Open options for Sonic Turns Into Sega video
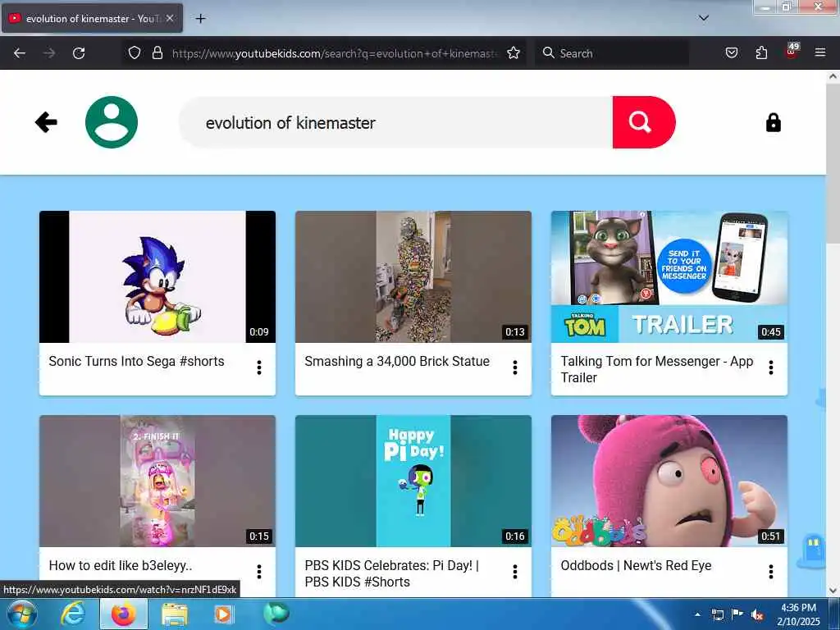 [258, 367]
